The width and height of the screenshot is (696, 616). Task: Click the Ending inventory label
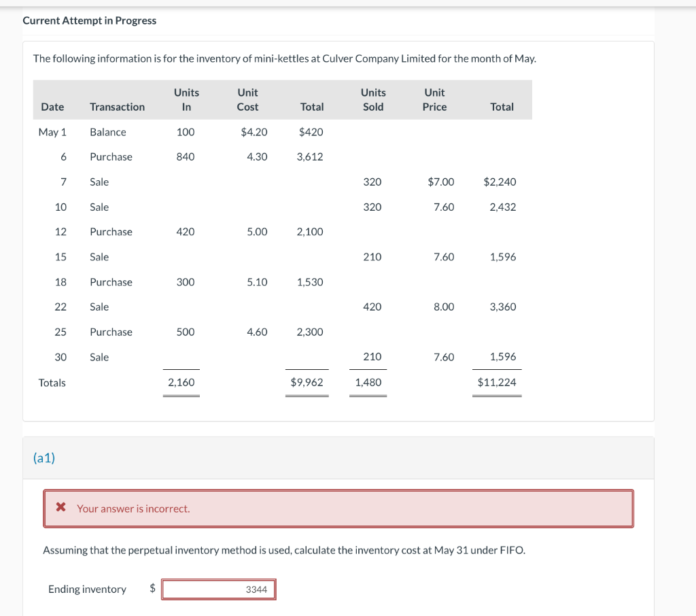(x=87, y=589)
